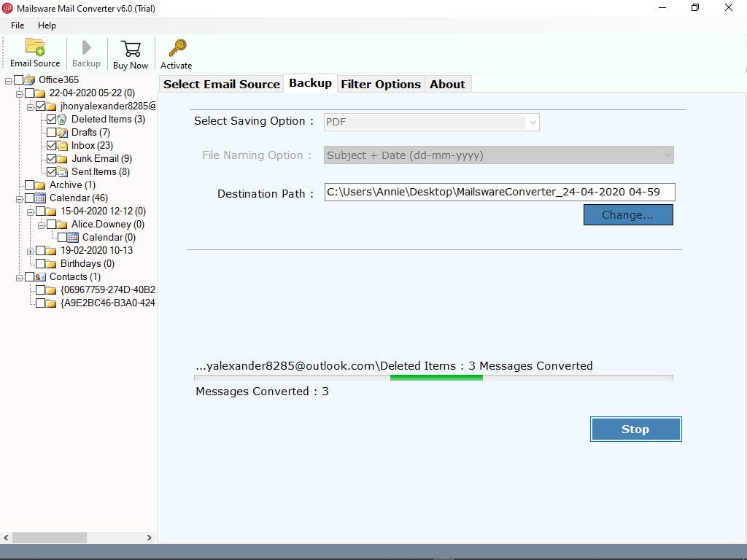The height and width of the screenshot is (560, 747).
Task: Uncheck the Sent Items (8) checkbox
Action: tap(52, 171)
